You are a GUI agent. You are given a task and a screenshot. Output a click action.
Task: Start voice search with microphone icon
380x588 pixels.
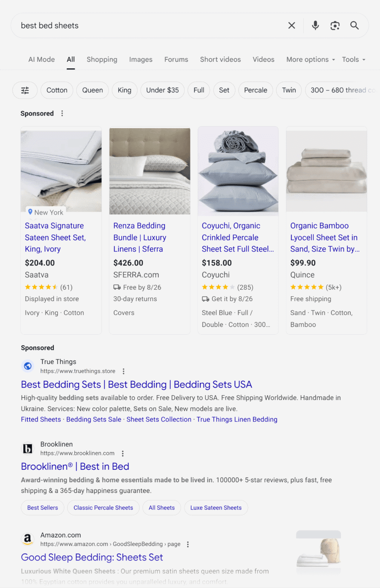[315, 26]
